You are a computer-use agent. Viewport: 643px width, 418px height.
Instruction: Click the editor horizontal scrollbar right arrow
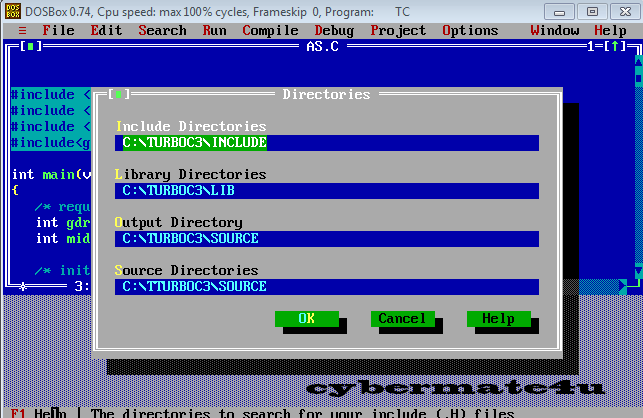(x=623, y=286)
